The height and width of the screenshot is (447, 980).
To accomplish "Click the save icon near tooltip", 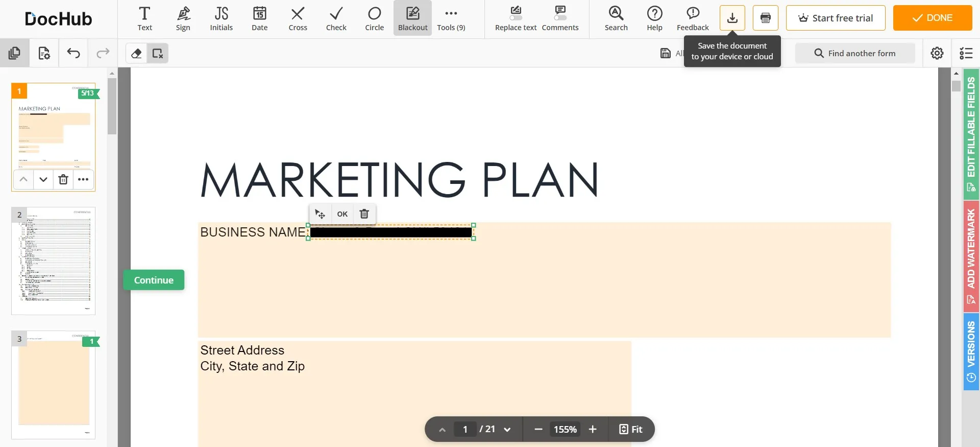I will pyautogui.click(x=666, y=53).
